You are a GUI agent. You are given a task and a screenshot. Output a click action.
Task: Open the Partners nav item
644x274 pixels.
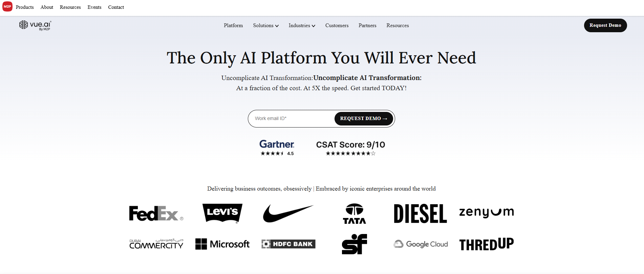(x=367, y=25)
